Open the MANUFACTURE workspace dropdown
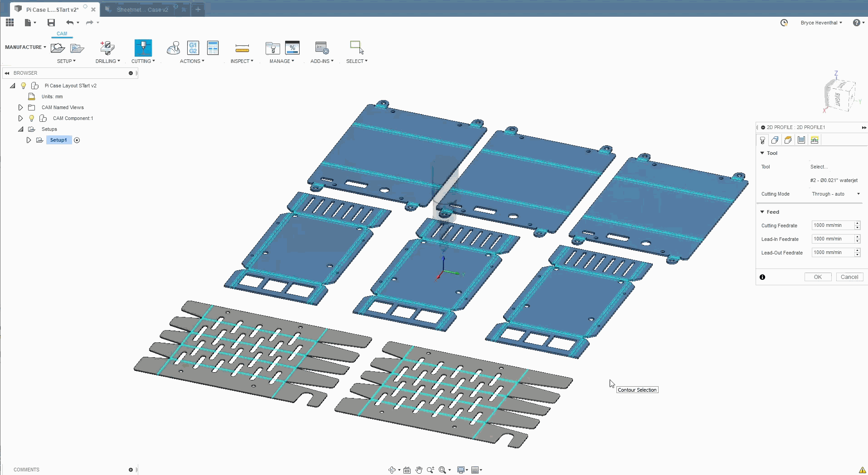This screenshot has height=475, width=868. [x=25, y=47]
